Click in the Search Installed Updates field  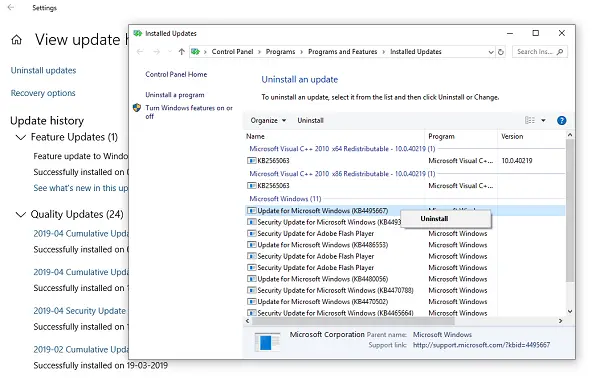[535, 52]
